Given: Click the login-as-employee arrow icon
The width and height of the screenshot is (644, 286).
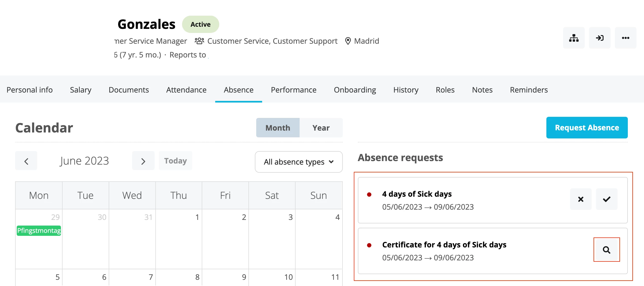Looking at the screenshot, I should [600, 38].
